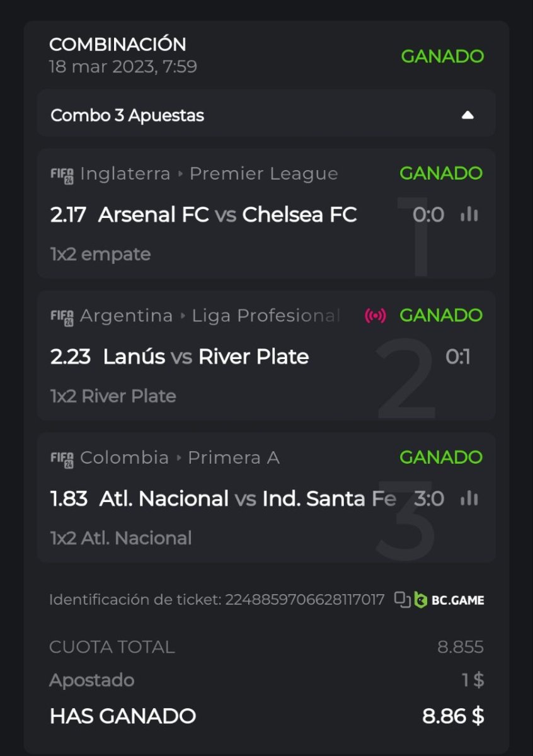Click the FIFA 24 icon beside Inglaterra
This screenshot has width=533, height=756.
(x=62, y=174)
